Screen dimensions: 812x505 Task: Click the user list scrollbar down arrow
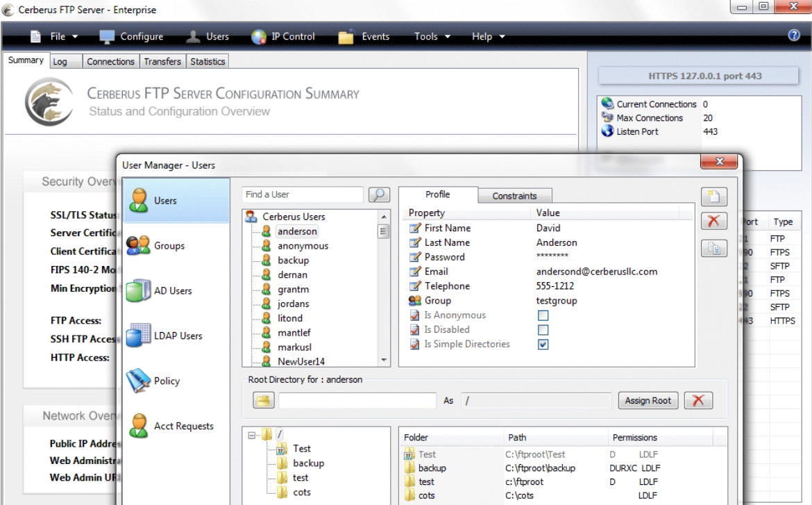pyautogui.click(x=384, y=360)
